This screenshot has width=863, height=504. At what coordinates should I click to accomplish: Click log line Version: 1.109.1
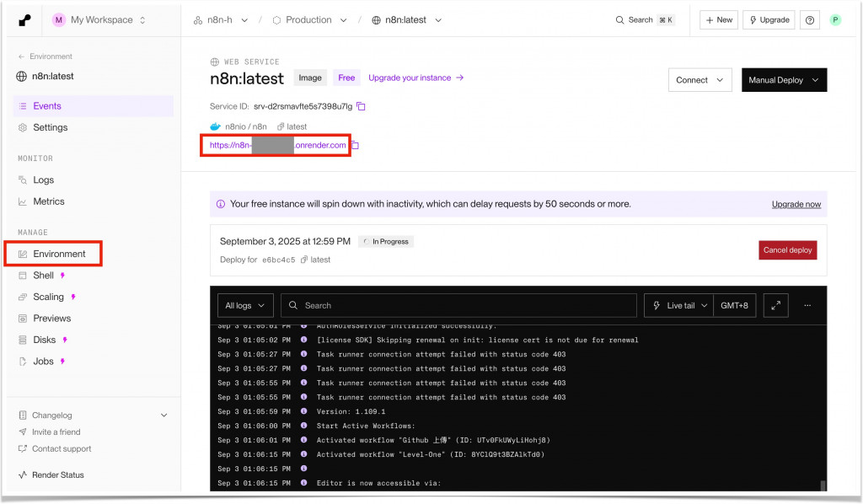click(351, 411)
